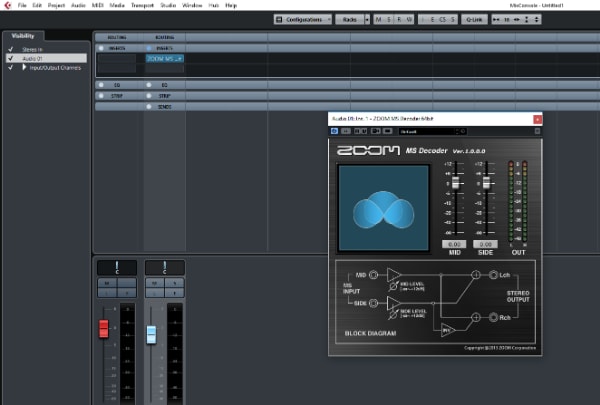
Task: Click the W (write) button in the toolbar
Action: [x=407, y=19]
